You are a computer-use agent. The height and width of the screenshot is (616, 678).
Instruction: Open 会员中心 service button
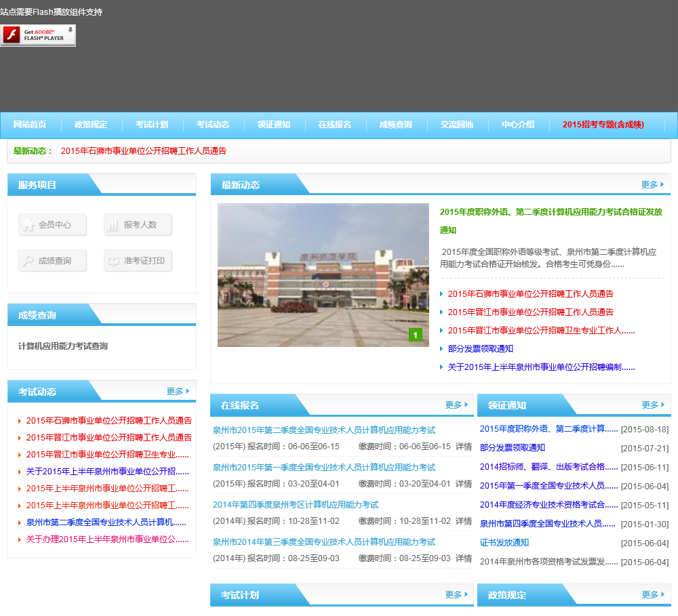tap(52, 225)
